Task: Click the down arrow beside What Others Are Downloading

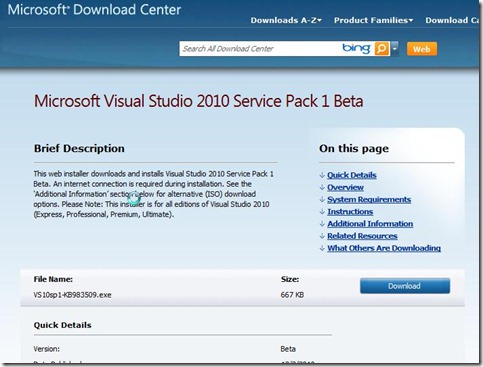Action: coord(322,248)
